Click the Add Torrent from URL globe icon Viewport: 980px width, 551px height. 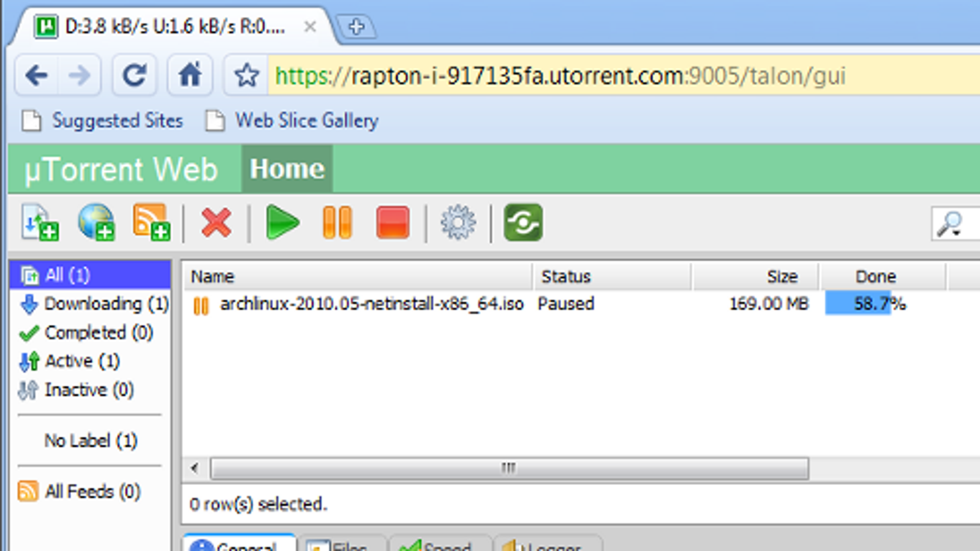[96, 222]
